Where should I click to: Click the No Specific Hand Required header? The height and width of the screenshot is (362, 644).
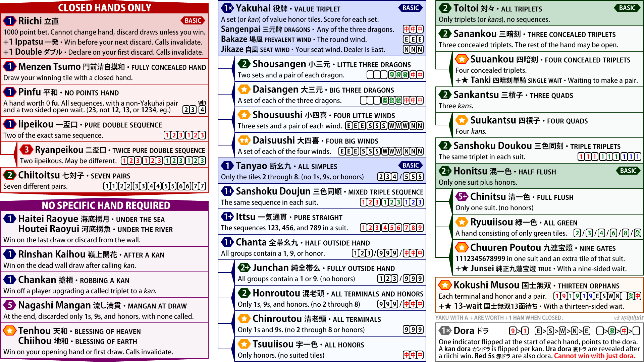(x=106, y=205)
